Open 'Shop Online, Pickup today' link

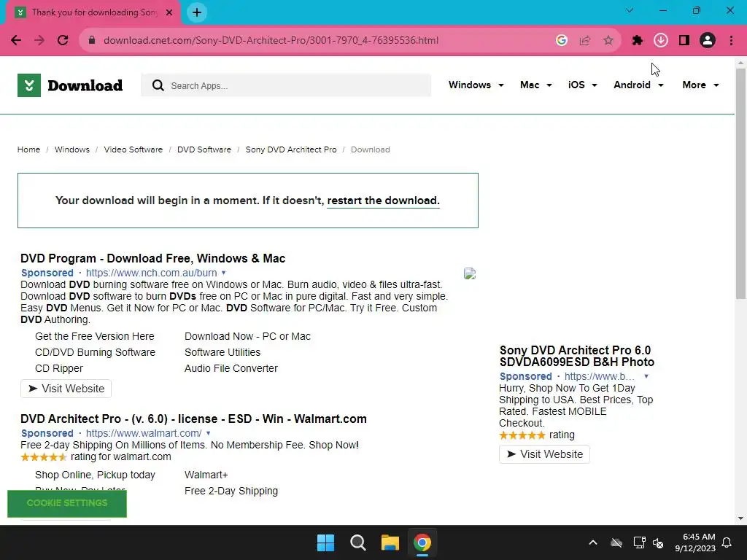[x=96, y=475]
